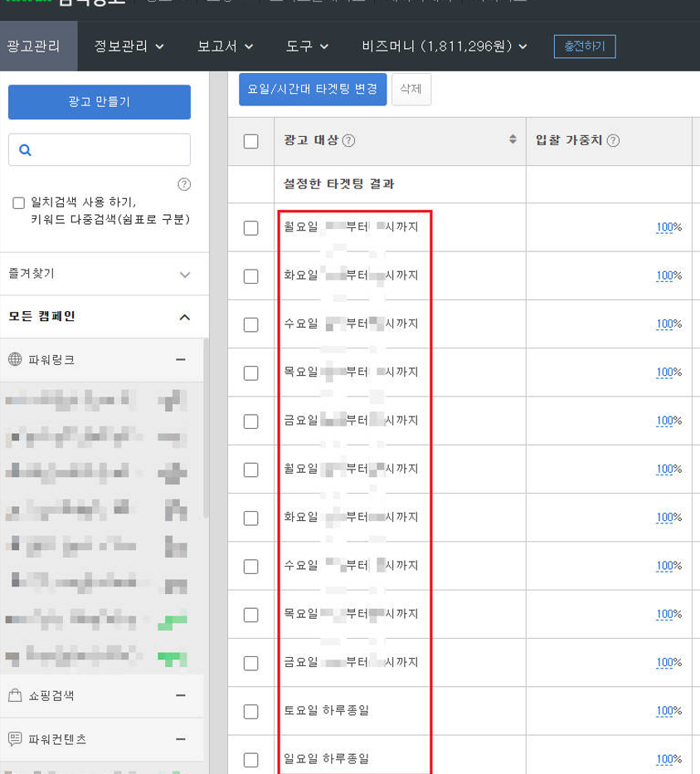The image size is (700, 774).
Task: Check the first 수요일 row checkbox
Action: (x=250, y=325)
